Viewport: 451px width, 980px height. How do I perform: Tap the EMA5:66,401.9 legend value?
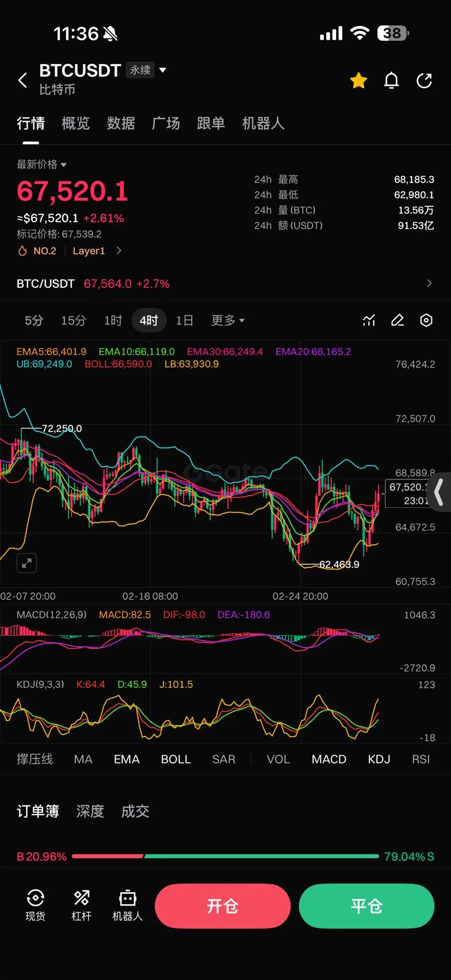pos(51,352)
